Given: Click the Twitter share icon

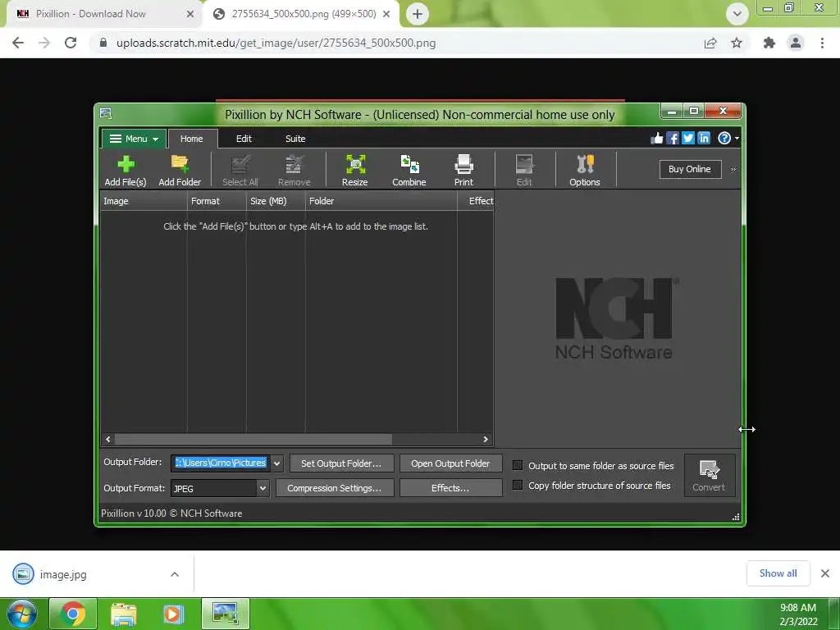Looking at the screenshot, I should coord(688,138).
